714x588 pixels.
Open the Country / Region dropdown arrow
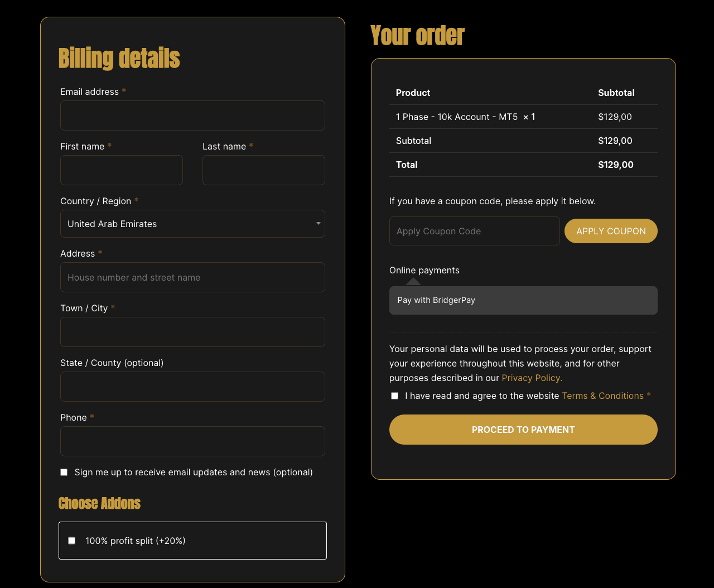pos(319,224)
